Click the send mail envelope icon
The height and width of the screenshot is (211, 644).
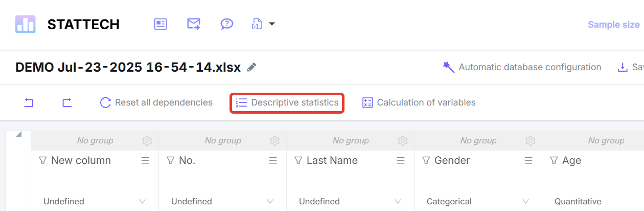tap(194, 24)
